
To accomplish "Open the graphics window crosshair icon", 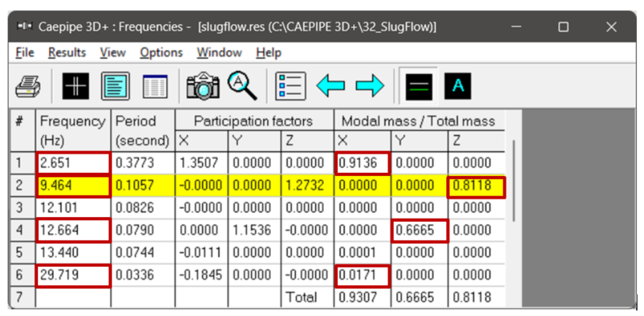I will [76, 86].
